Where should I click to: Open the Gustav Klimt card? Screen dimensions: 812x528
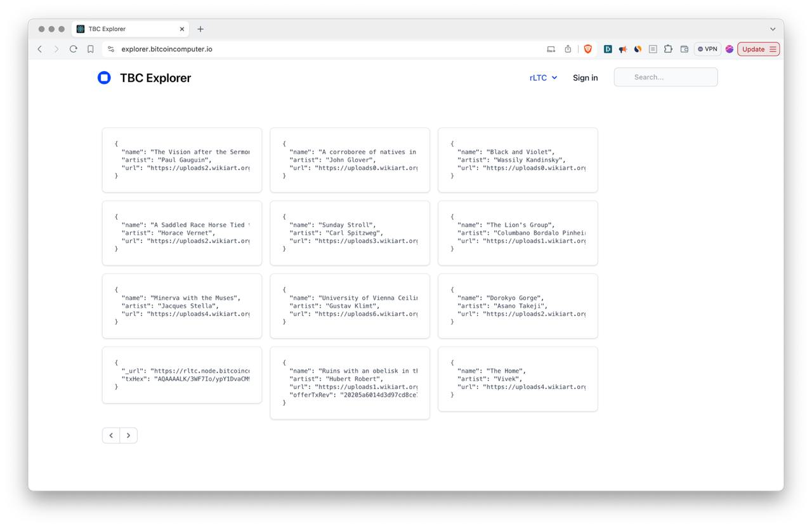point(350,306)
